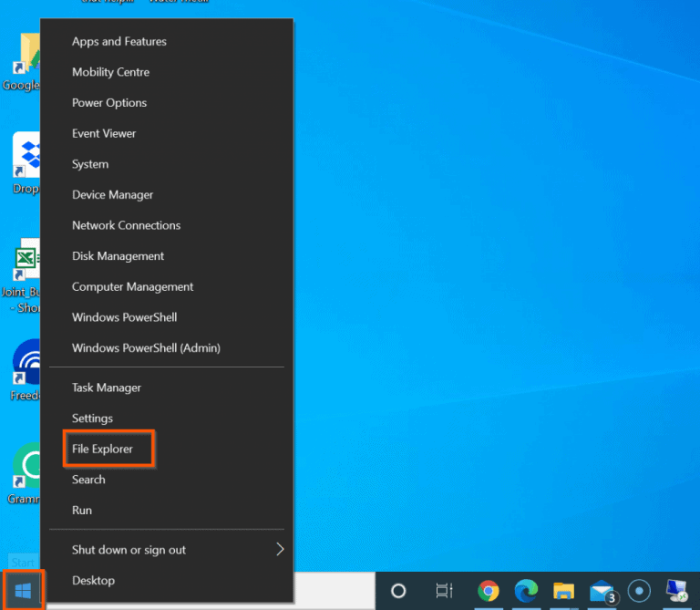
Task: Click Network Connections in the menu
Action: coord(126,225)
